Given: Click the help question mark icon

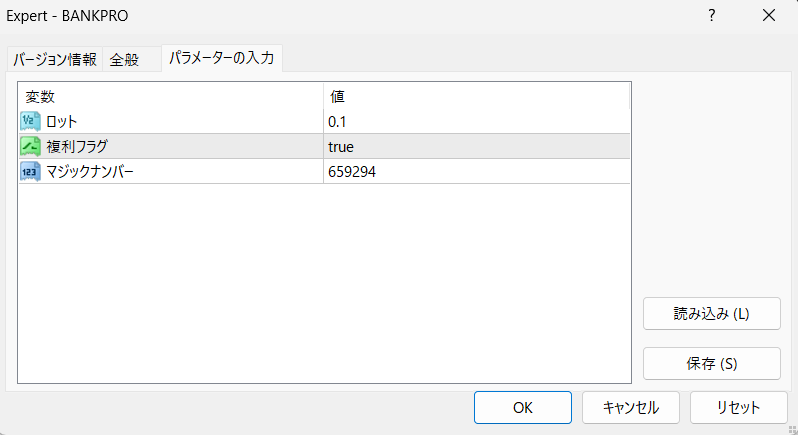Looking at the screenshot, I should 711,16.
